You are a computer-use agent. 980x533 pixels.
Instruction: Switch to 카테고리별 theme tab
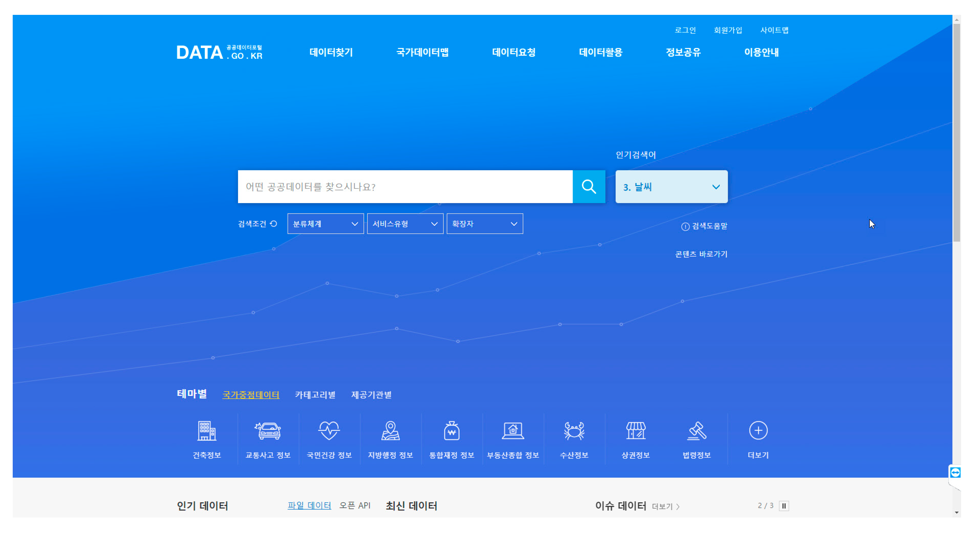pyautogui.click(x=315, y=395)
